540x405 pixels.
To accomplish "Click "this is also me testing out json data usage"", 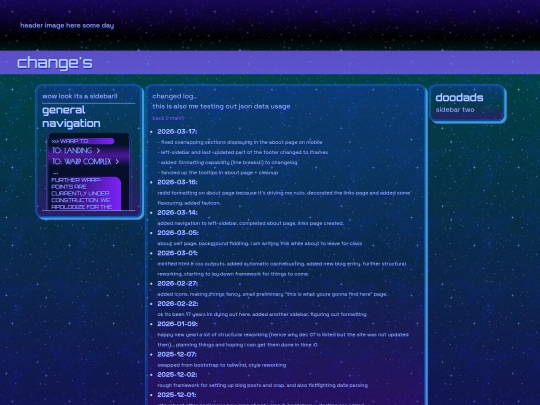I will [x=221, y=106].
